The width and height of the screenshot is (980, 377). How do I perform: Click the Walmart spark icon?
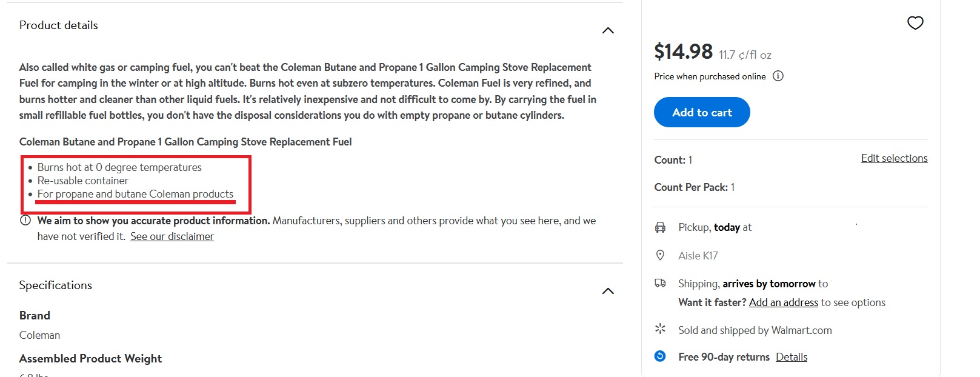(660, 329)
